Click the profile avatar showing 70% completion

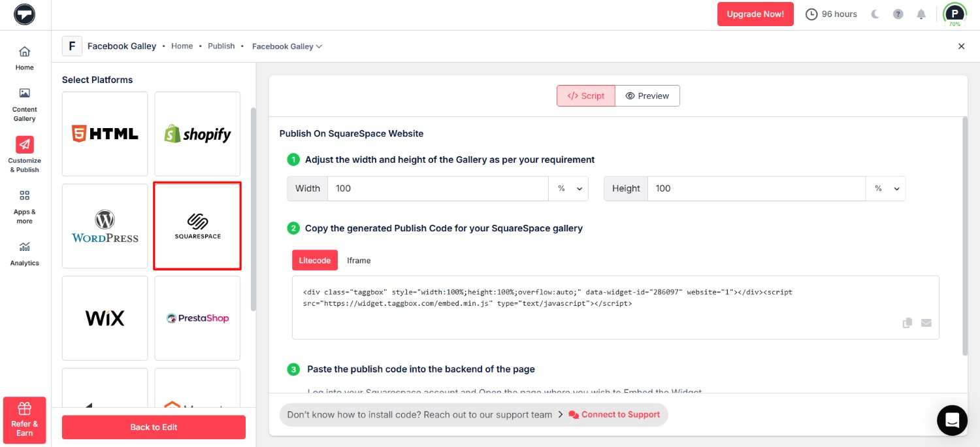[x=955, y=14]
